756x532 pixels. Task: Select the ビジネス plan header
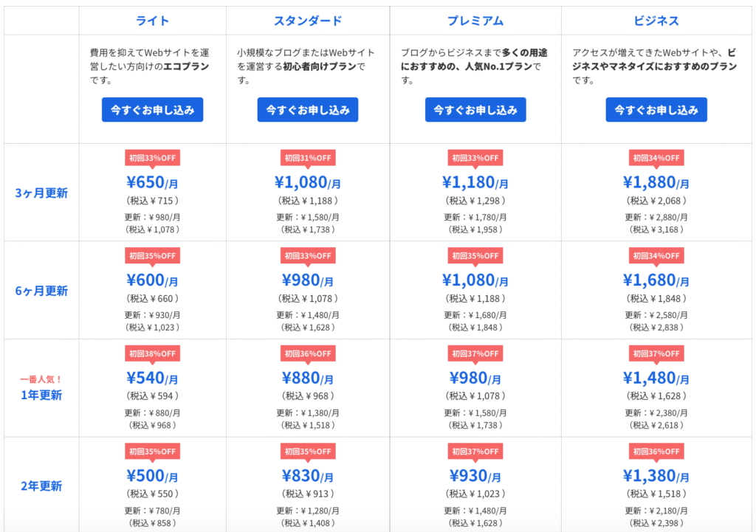(x=656, y=21)
